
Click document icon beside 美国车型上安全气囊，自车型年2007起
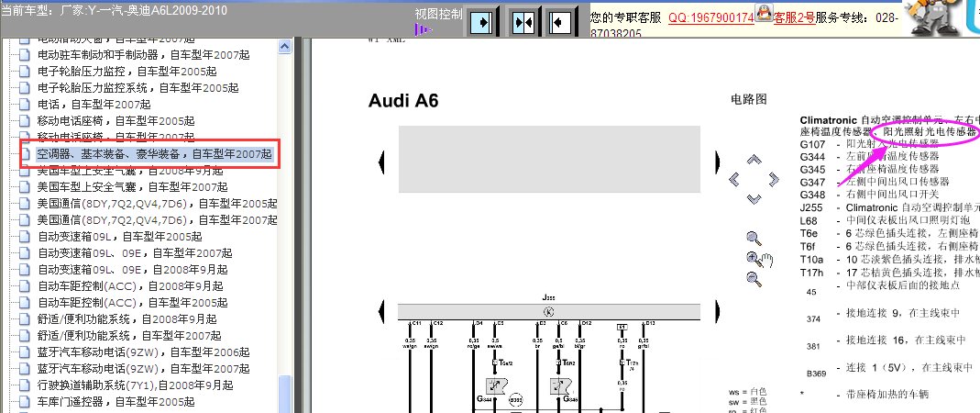click(25, 187)
